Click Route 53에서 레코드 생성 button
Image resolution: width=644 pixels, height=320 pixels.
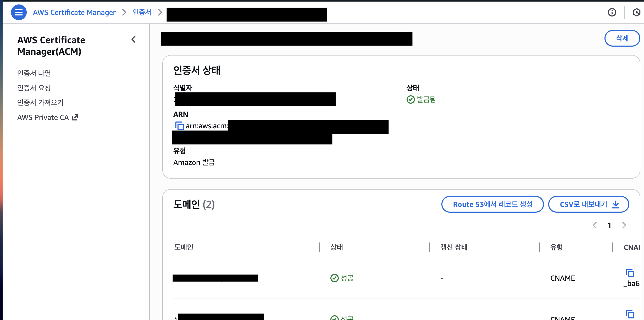point(492,204)
